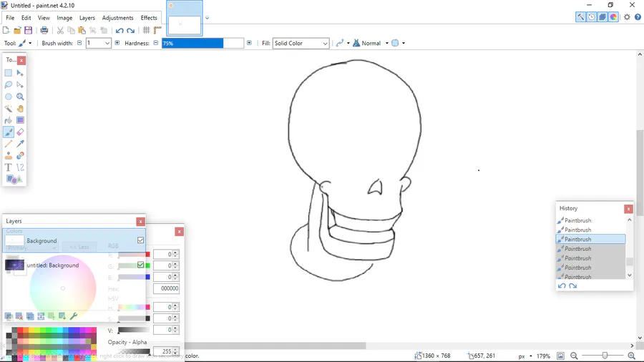Screen dimensions: 644x362
Task: Click the Paste clipboard icon
Action: 82,30
